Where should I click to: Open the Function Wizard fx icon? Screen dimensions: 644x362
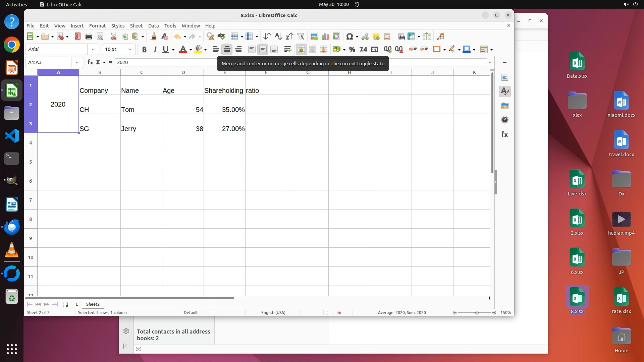tap(90, 62)
